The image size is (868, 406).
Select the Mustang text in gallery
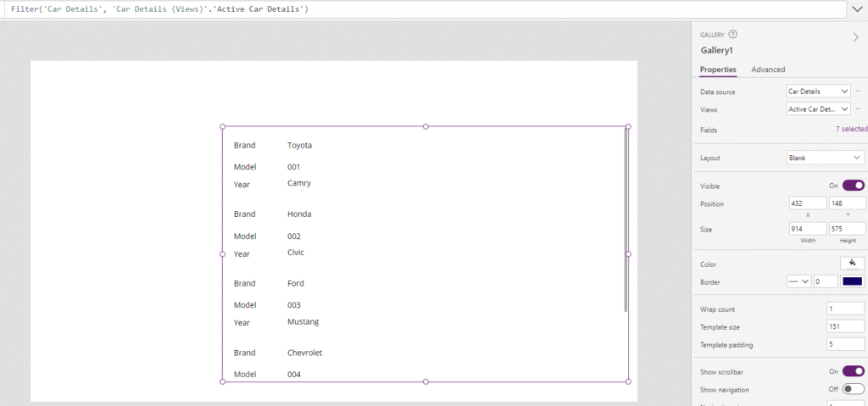click(x=303, y=321)
